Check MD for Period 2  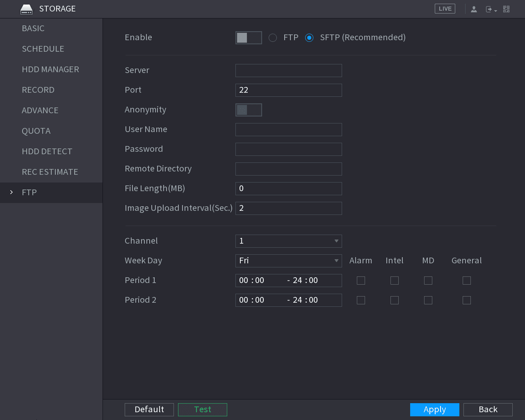[x=428, y=300]
